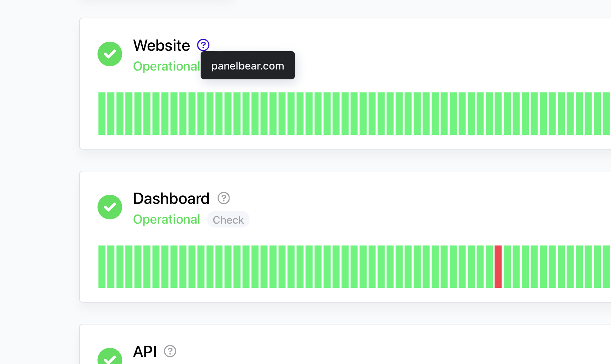Click the help icon next to Website

(203, 45)
